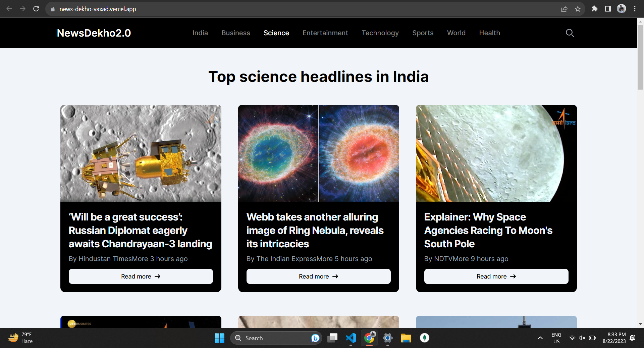Screen dimensions: 644x348
Task: Click the browser address bar URL
Action: (98, 9)
